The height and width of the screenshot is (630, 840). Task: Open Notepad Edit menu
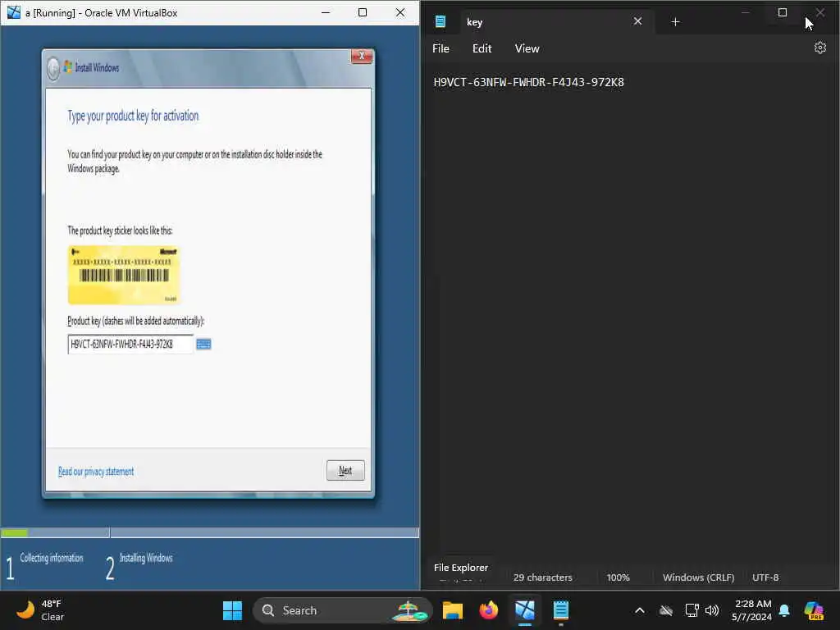click(482, 48)
